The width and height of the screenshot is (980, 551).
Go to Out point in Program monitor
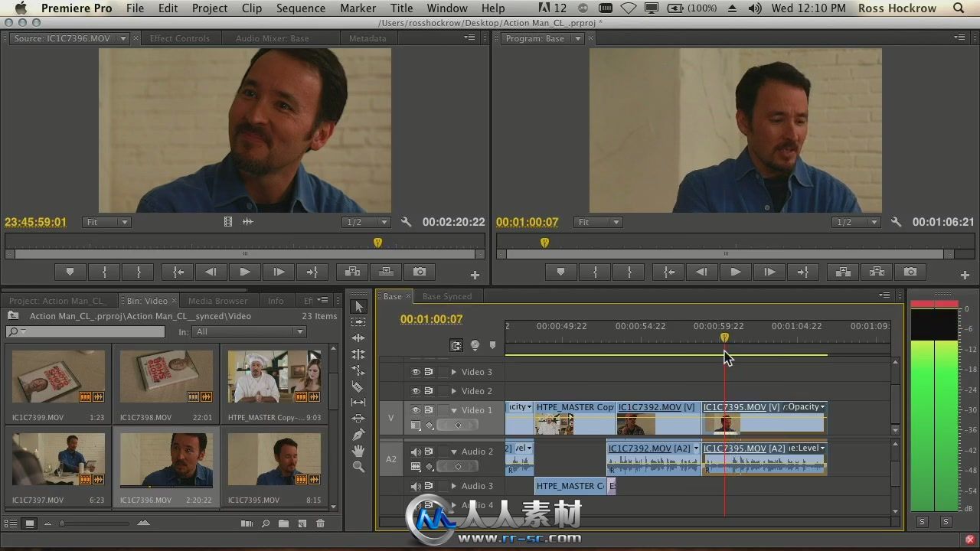click(802, 272)
